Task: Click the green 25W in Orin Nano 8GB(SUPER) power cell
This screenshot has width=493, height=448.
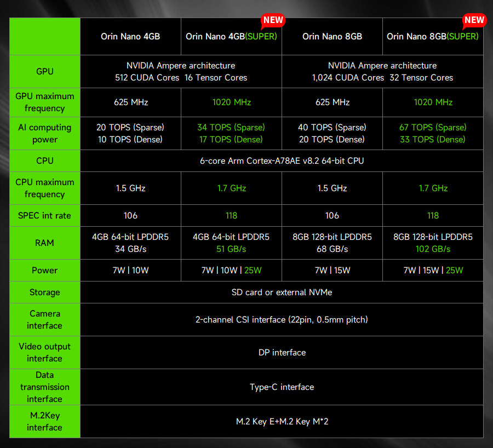Action: (454, 270)
